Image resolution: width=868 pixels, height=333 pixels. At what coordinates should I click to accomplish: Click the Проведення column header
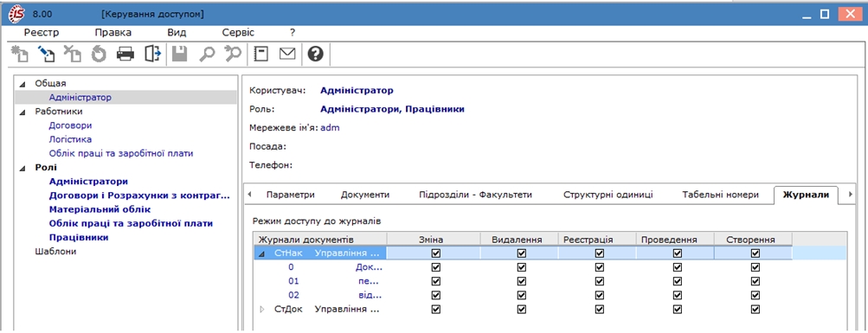click(x=675, y=239)
